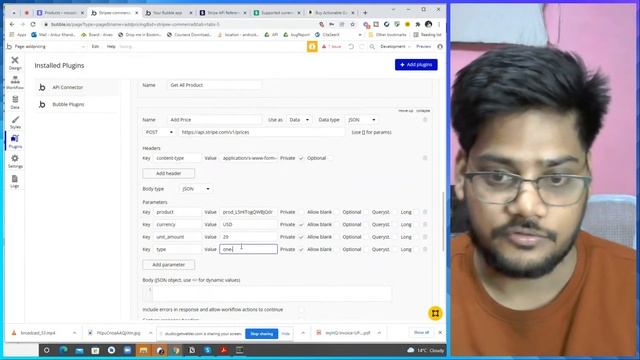Screen dimensions: 640x360
Task: Delete the content-type header trash icon
Action: click(425, 158)
